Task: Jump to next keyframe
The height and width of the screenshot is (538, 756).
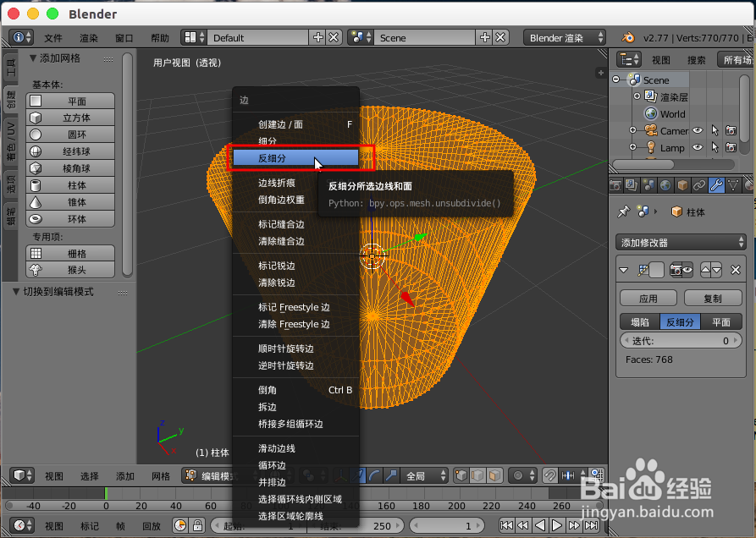Action: pos(574,525)
